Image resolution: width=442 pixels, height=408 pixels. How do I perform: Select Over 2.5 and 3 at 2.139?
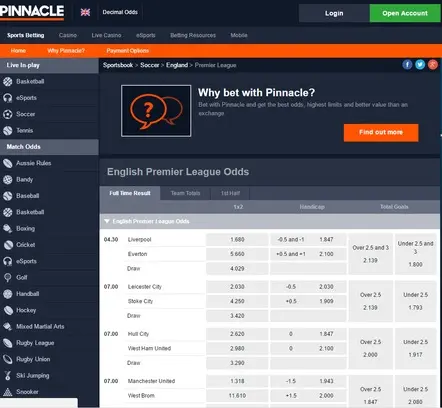[370, 254]
